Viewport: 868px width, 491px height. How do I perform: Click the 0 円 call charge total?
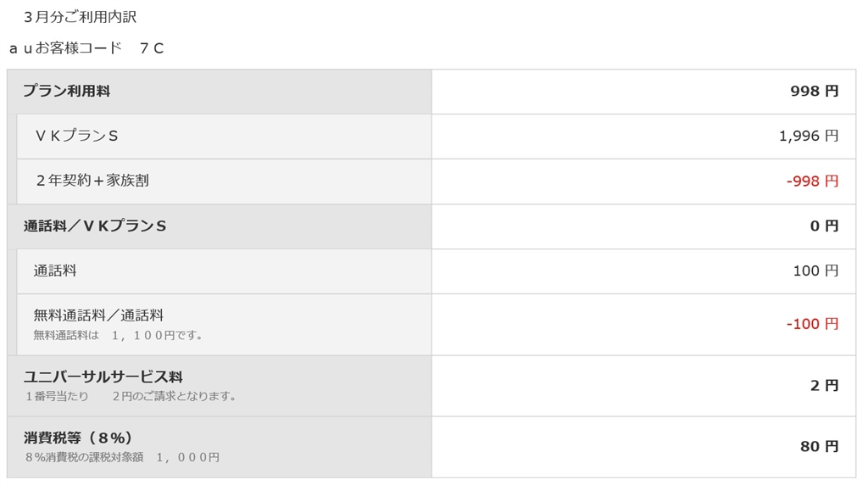coord(824,226)
